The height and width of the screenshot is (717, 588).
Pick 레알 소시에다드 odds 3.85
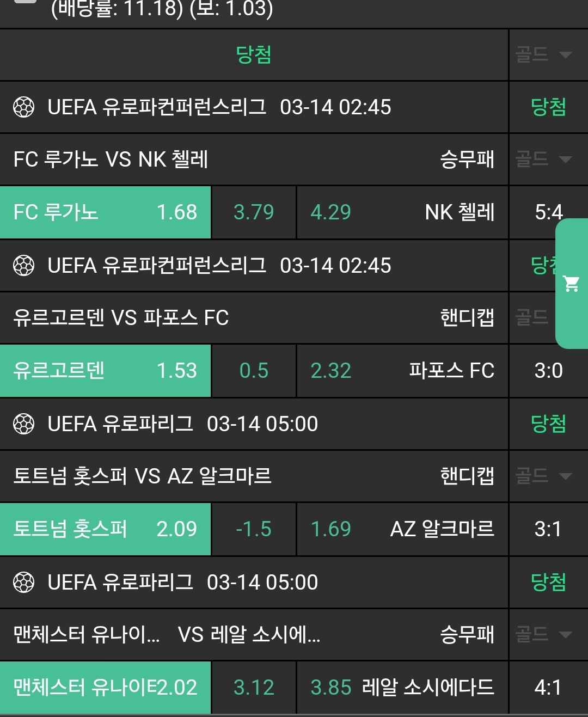click(x=402, y=688)
